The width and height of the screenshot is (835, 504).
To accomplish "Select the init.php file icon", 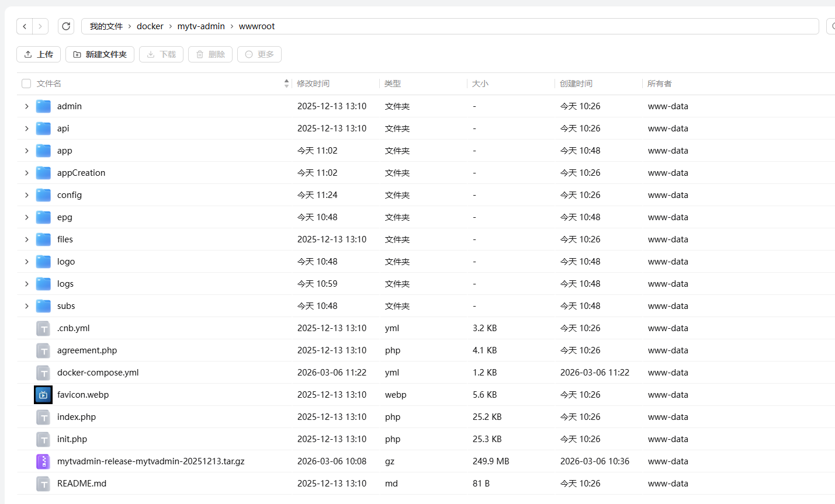I will point(43,439).
